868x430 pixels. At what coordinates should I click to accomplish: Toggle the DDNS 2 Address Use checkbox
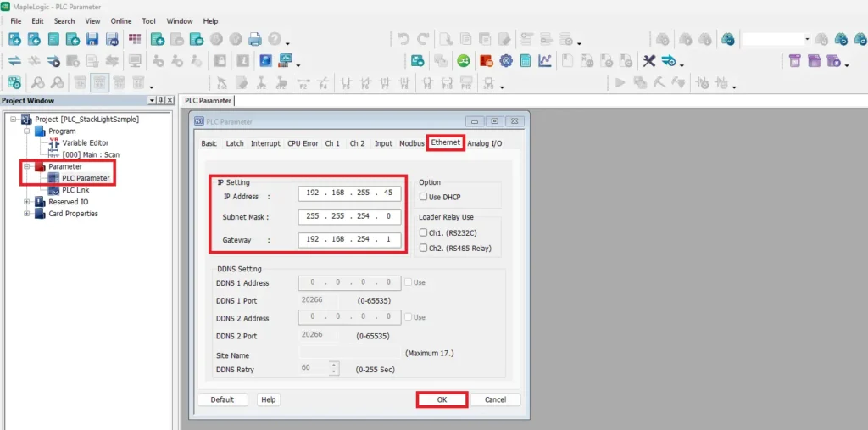[x=408, y=317]
